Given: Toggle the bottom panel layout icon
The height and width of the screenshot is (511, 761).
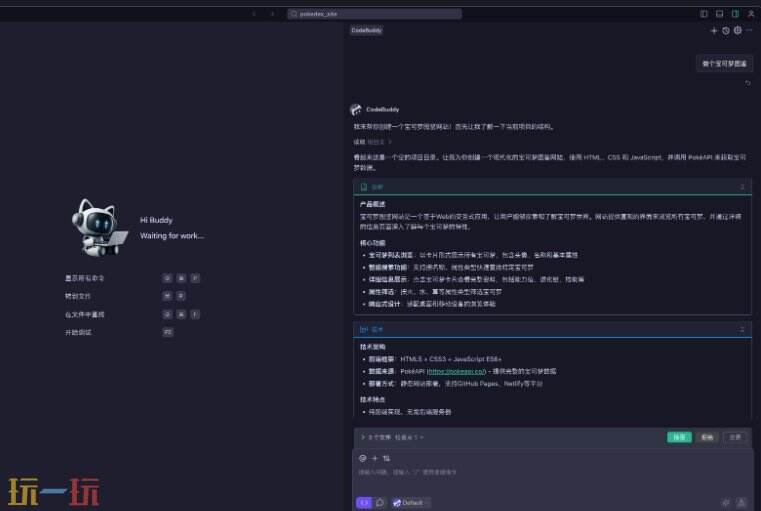Looking at the screenshot, I should [719, 14].
